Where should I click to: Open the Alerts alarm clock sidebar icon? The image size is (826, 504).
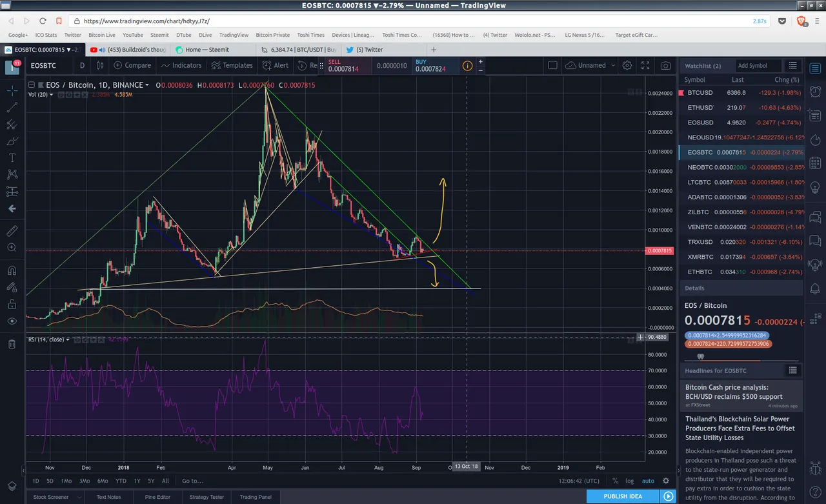click(x=814, y=91)
